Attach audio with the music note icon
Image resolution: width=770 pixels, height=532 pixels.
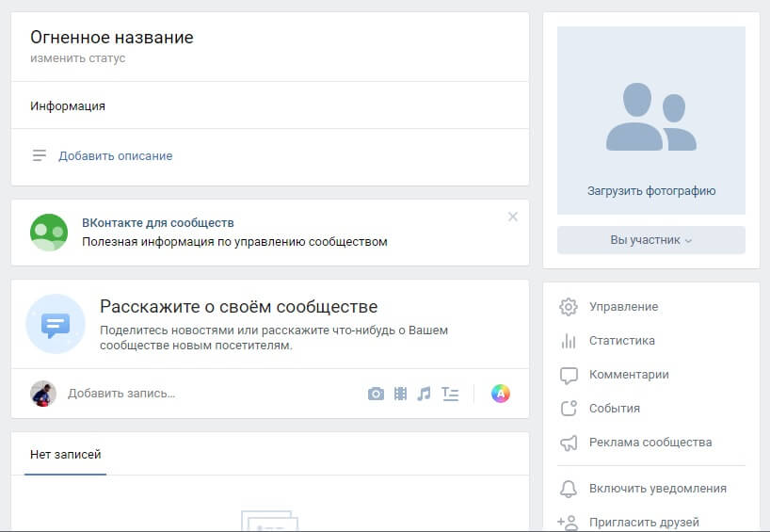[425, 394]
